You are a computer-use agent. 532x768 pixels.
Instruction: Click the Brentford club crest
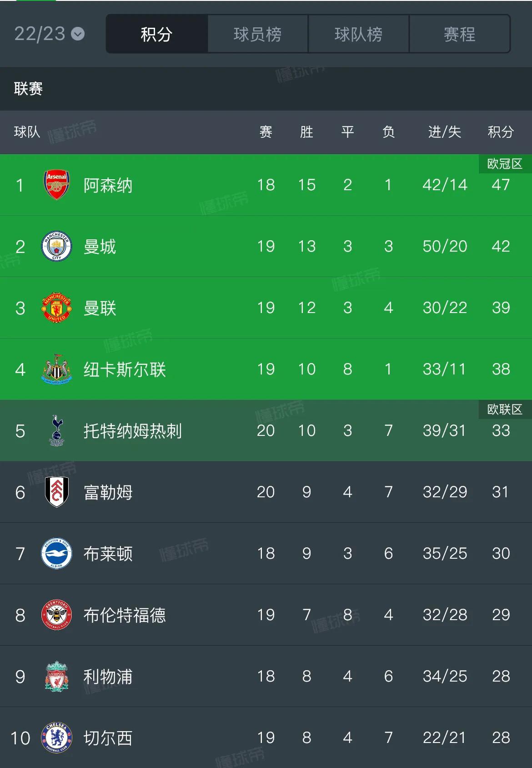coord(56,615)
